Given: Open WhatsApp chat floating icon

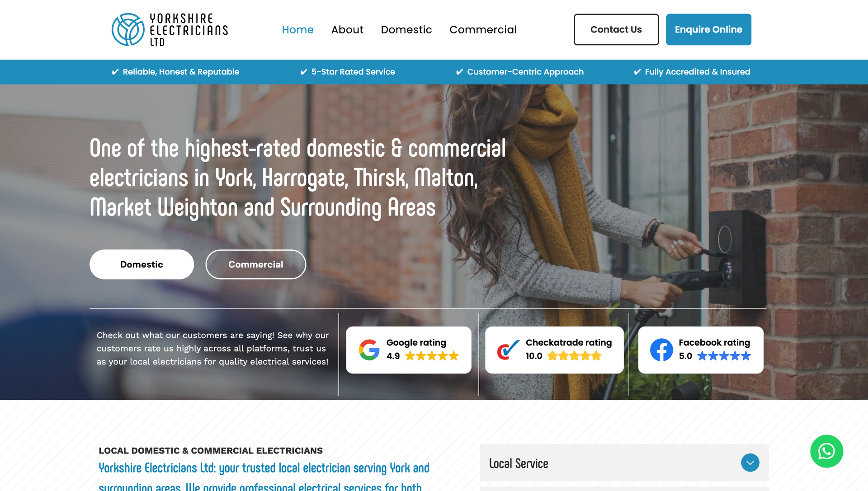Looking at the screenshot, I should tap(826, 451).
